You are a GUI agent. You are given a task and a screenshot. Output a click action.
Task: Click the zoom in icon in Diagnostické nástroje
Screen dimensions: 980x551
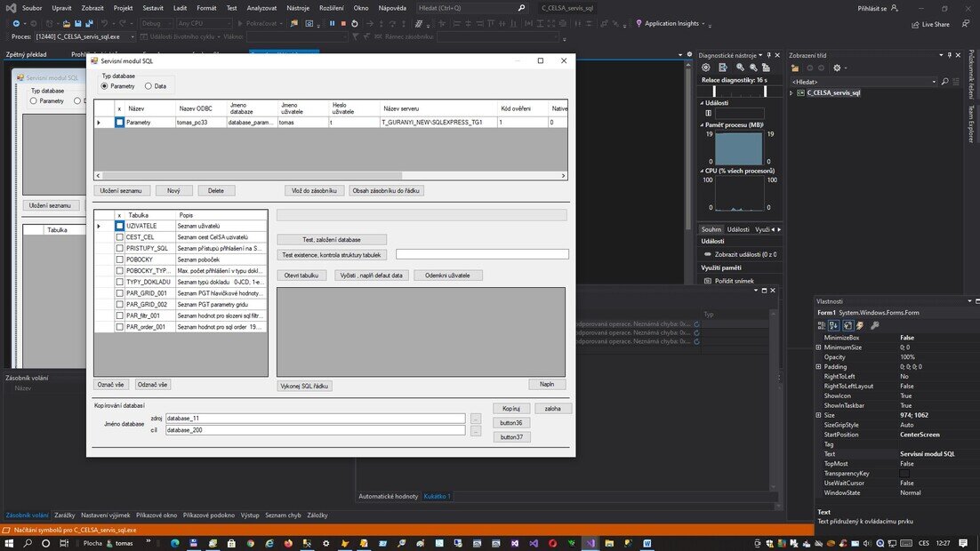click(x=741, y=68)
